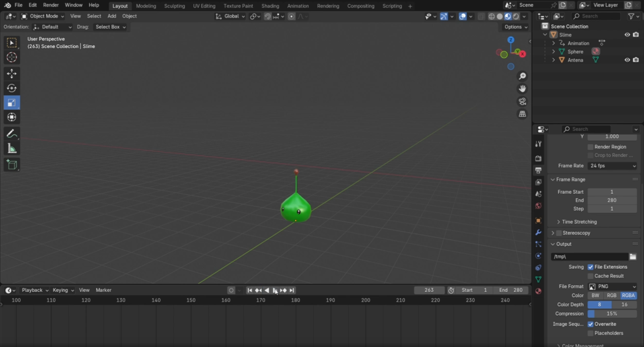This screenshot has height=347, width=644.
Task: Select the Measure tool
Action: [x=12, y=149]
